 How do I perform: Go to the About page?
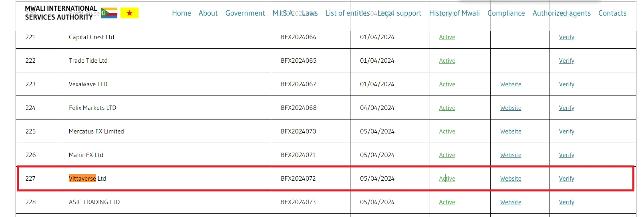point(208,13)
